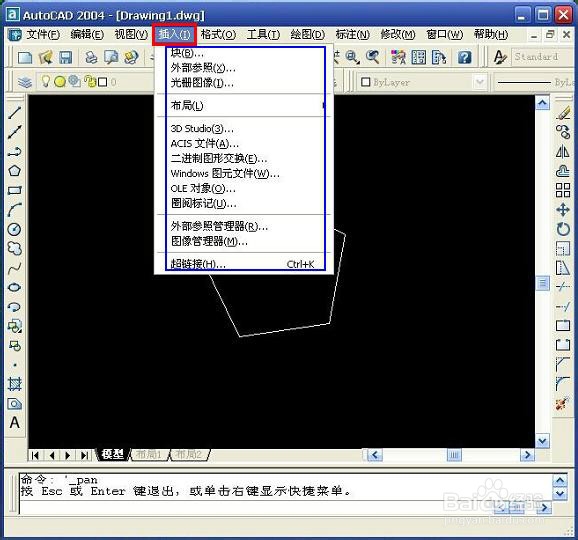Image resolution: width=578 pixels, height=540 pixels.
Task: Select the Hatch tool
Action: click(14, 384)
